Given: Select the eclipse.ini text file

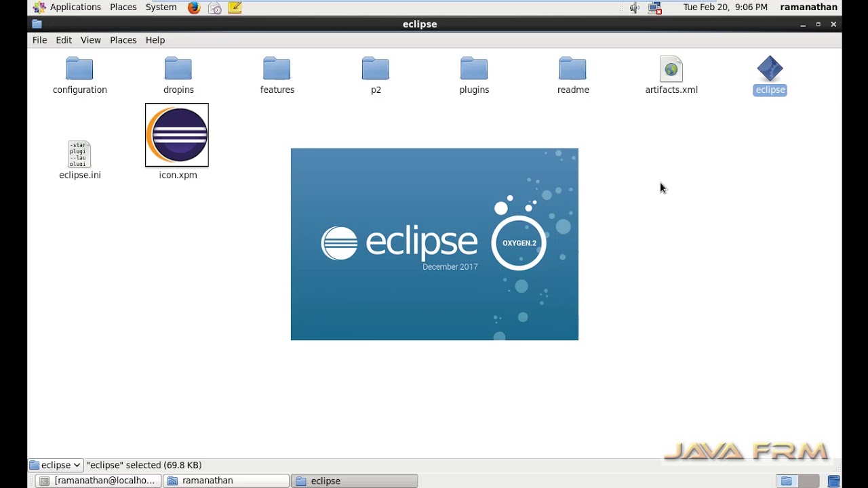Looking at the screenshot, I should click(x=79, y=161).
